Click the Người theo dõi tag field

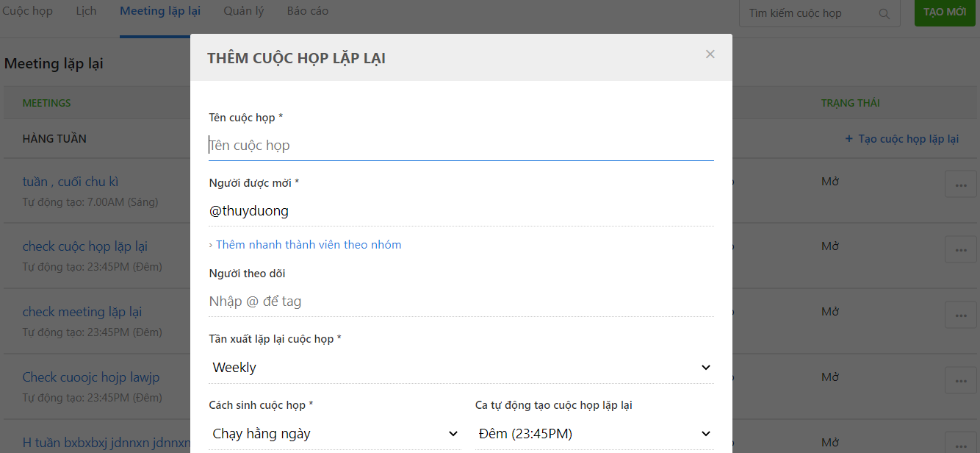461,302
